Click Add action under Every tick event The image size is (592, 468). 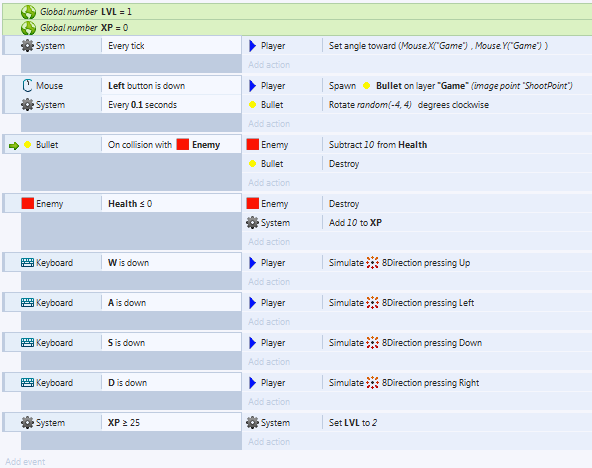tap(269, 65)
